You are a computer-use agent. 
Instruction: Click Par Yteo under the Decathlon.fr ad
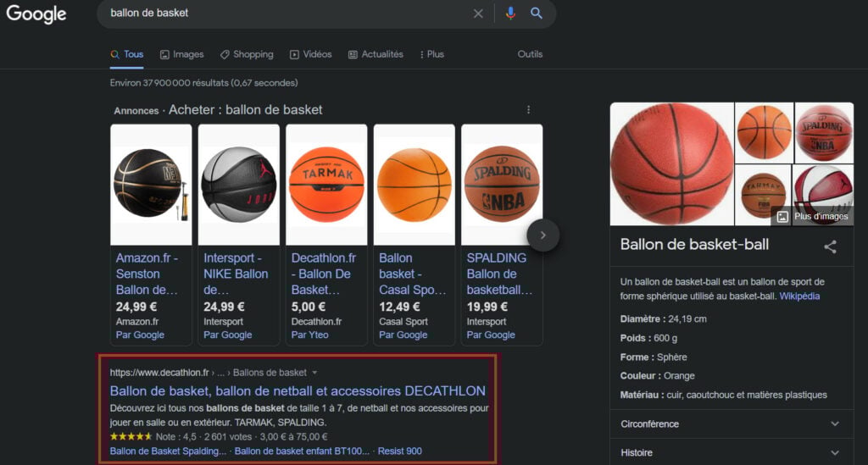pyautogui.click(x=309, y=335)
